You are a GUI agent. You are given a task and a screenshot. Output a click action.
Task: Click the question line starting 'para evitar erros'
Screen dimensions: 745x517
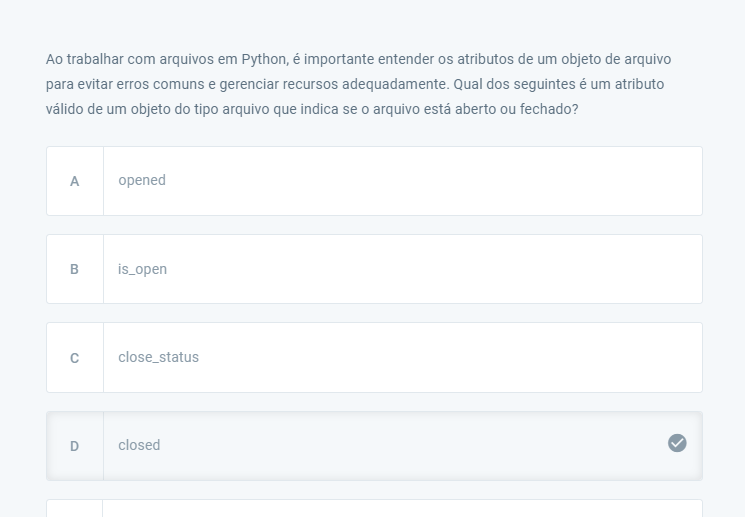[x=355, y=84]
